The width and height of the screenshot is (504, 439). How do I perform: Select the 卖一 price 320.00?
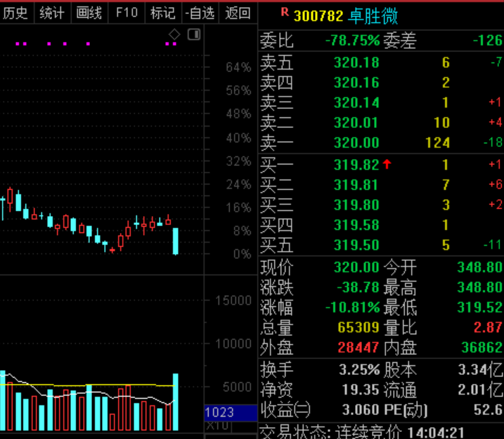point(356,143)
